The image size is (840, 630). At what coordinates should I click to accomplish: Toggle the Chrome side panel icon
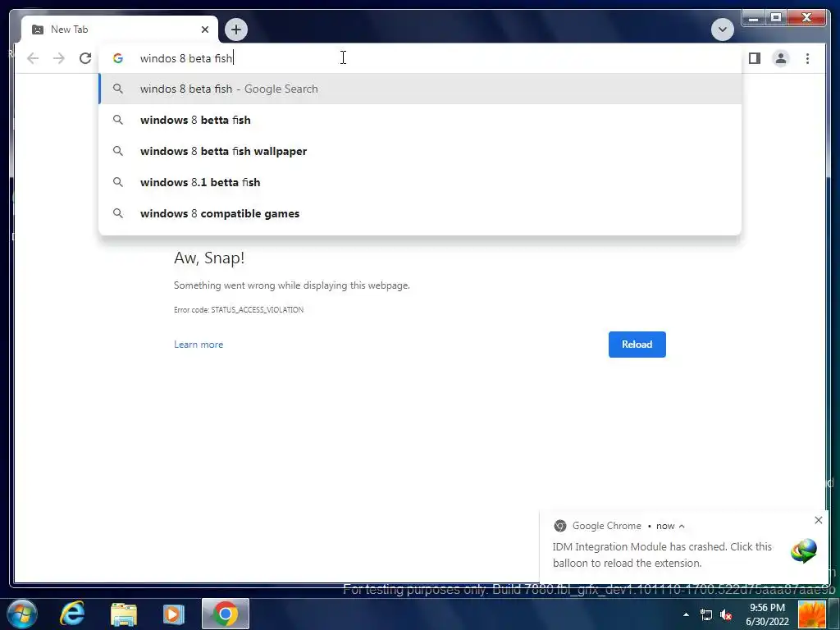(x=755, y=58)
